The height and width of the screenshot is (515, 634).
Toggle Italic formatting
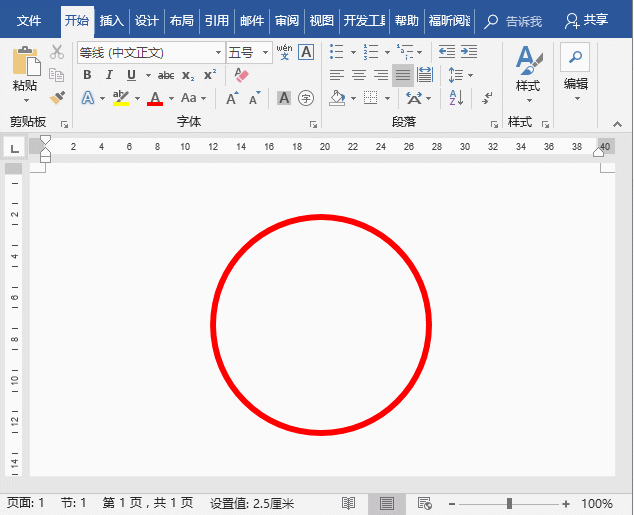coord(109,75)
